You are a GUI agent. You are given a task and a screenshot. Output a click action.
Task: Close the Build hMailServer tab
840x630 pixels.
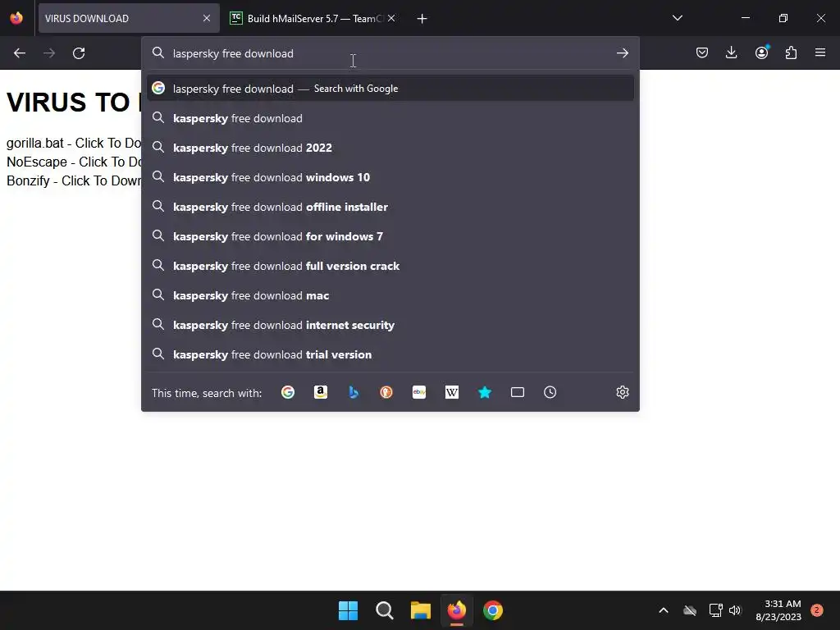pos(391,18)
